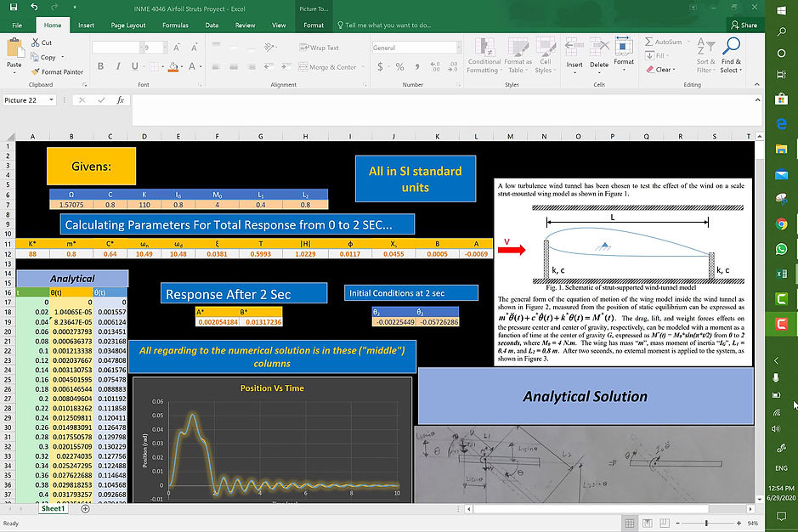Switch to the Data tab
Image resolution: width=798 pixels, height=532 pixels.
point(212,25)
